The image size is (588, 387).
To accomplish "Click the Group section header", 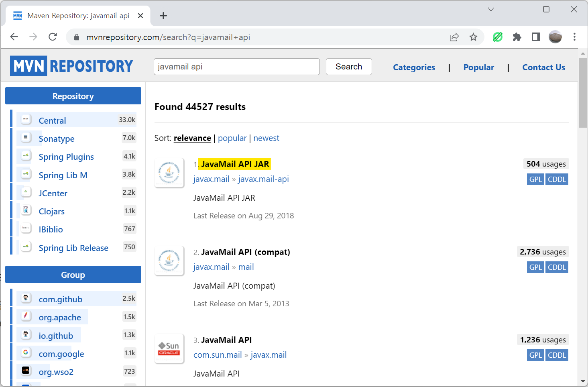I will click(x=73, y=275).
